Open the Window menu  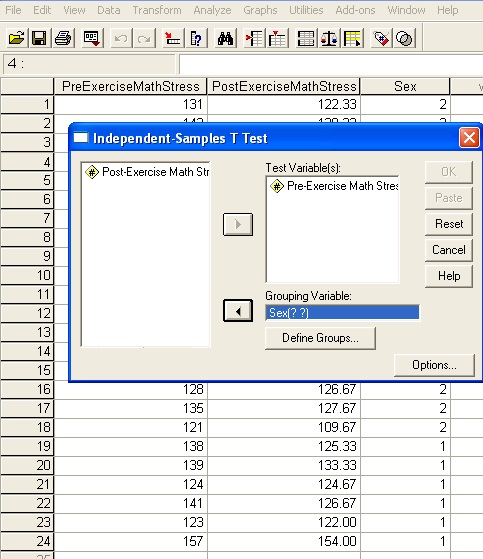click(406, 10)
